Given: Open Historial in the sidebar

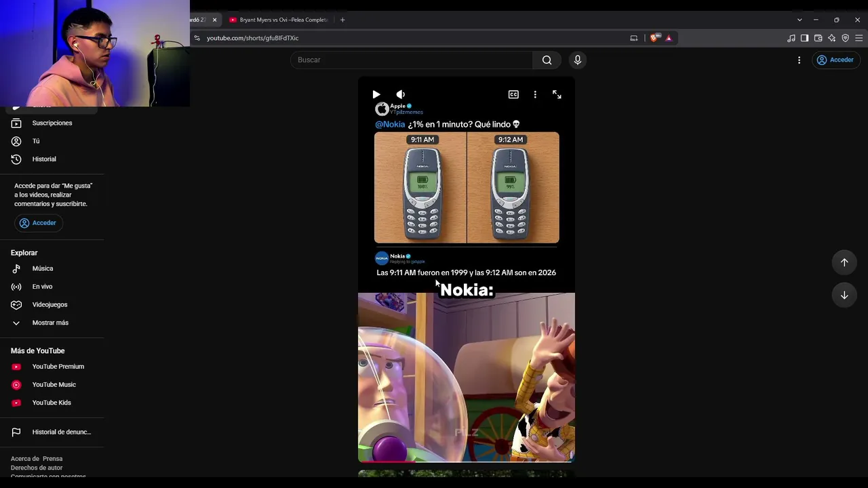Looking at the screenshot, I should click(52, 159).
